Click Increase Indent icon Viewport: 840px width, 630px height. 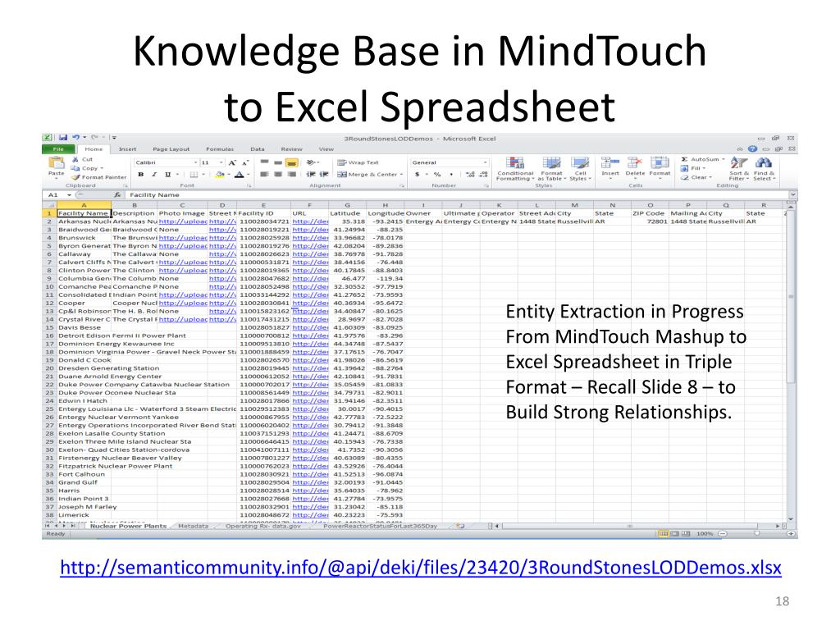pyautogui.click(x=324, y=174)
